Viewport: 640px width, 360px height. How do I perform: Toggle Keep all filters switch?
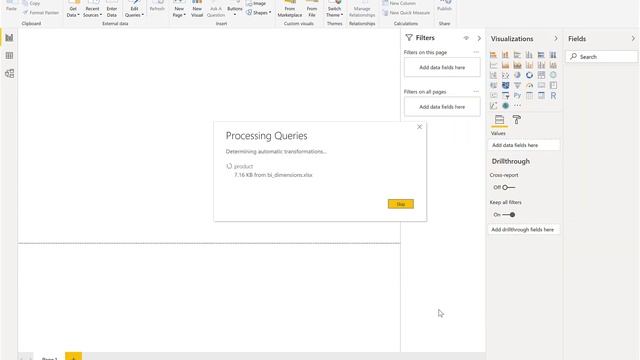pyautogui.click(x=509, y=215)
